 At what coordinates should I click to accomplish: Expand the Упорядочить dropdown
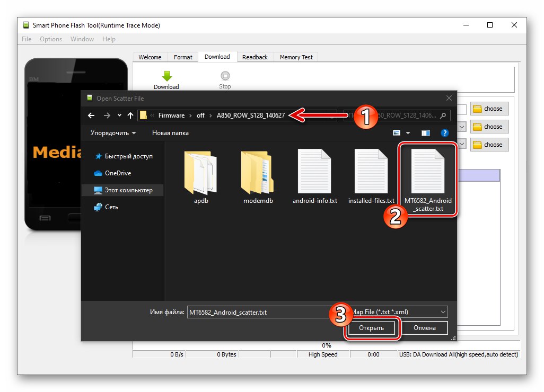pyautogui.click(x=113, y=133)
